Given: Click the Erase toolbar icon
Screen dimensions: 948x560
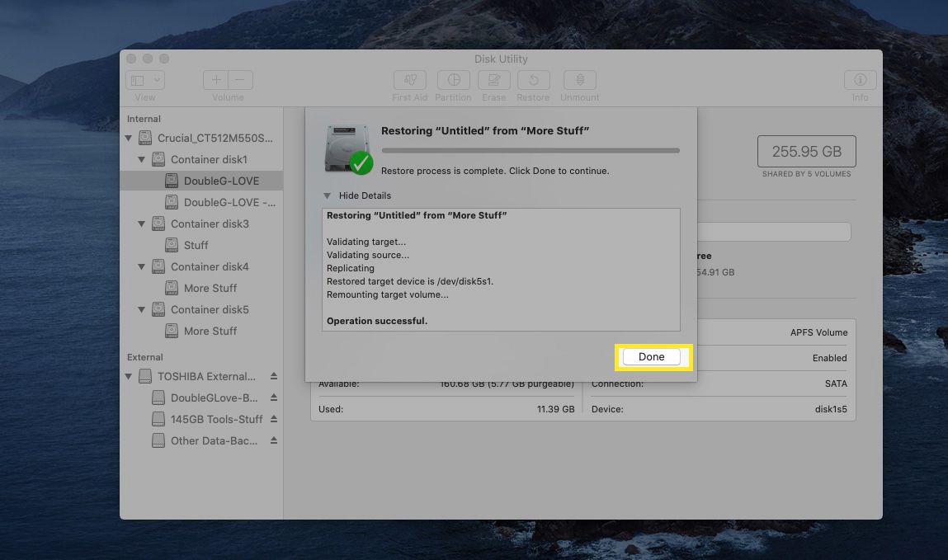Looking at the screenshot, I should (493, 80).
